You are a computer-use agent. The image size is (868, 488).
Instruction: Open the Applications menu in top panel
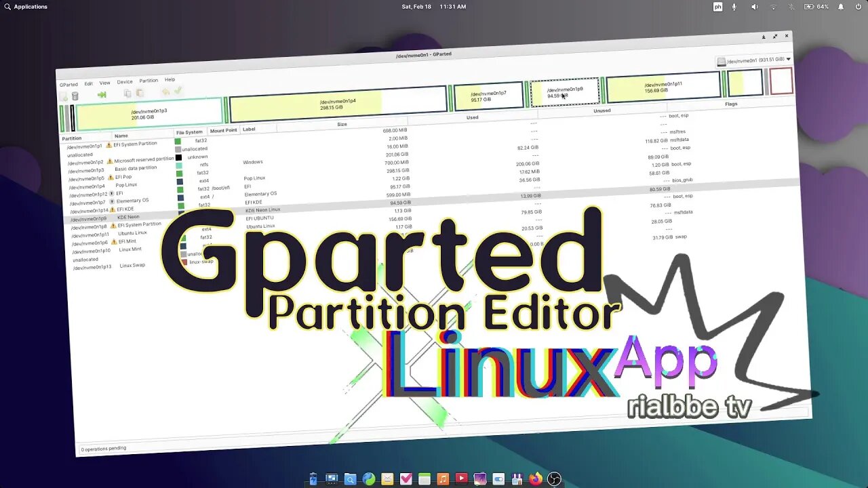coord(26,7)
